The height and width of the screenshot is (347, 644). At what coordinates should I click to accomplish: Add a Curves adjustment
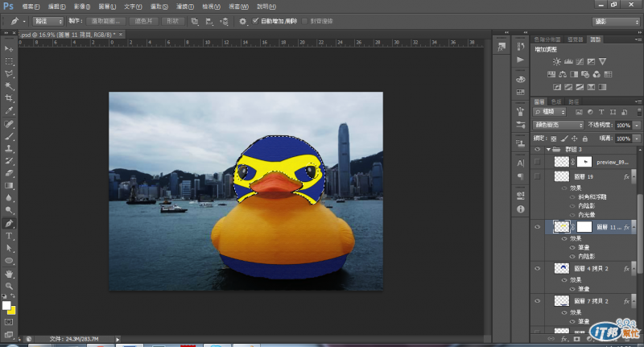point(580,62)
